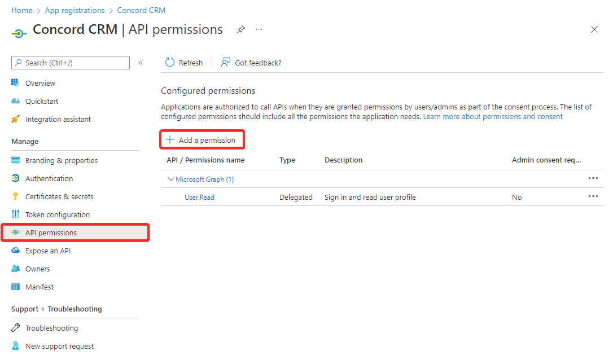This screenshot has height=364, width=613.
Task: Collapse the left navigation pane
Action: pyautogui.click(x=141, y=63)
